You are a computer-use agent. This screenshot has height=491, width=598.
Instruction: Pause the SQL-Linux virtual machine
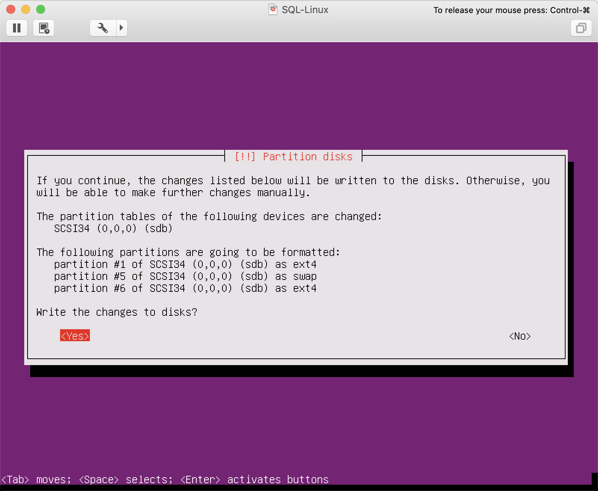click(x=16, y=28)
